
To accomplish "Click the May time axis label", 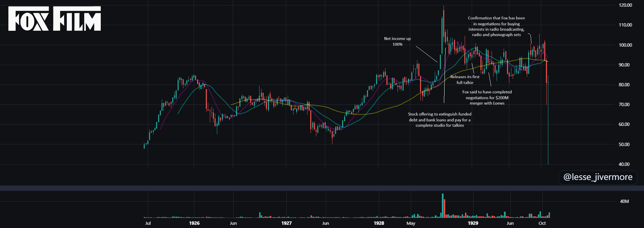I will point(411,223).
